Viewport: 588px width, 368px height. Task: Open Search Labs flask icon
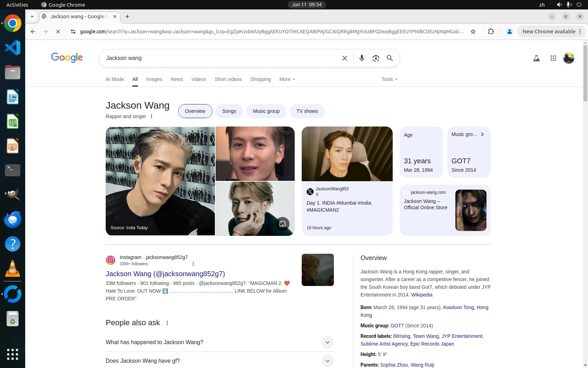[536, 59]
